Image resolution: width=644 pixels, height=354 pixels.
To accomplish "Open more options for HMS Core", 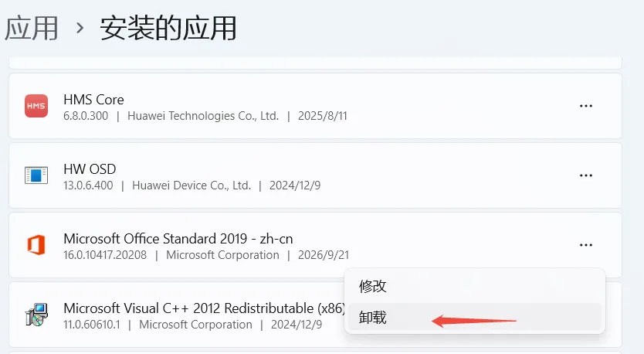I will pos(585,106).
